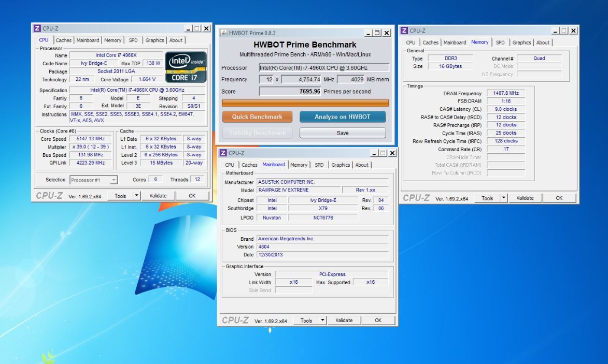Click the processor name Intel Core i7 4960X
Screen dimensions: 608x364
(116, 55)
